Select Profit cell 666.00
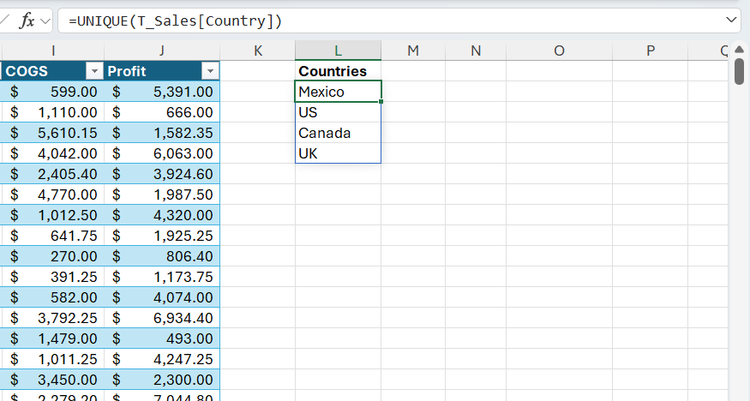This screenshot has height=401, width=750. click(162, 112)
